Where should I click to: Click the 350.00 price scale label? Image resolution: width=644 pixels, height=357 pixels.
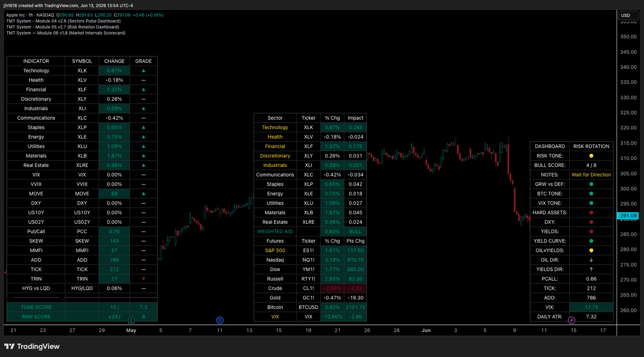(628, 37)
